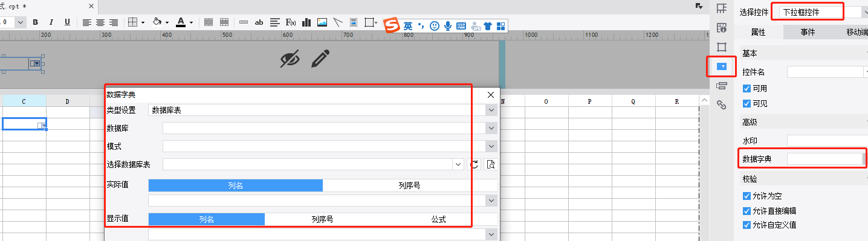Center align cell text

(100, 22)
